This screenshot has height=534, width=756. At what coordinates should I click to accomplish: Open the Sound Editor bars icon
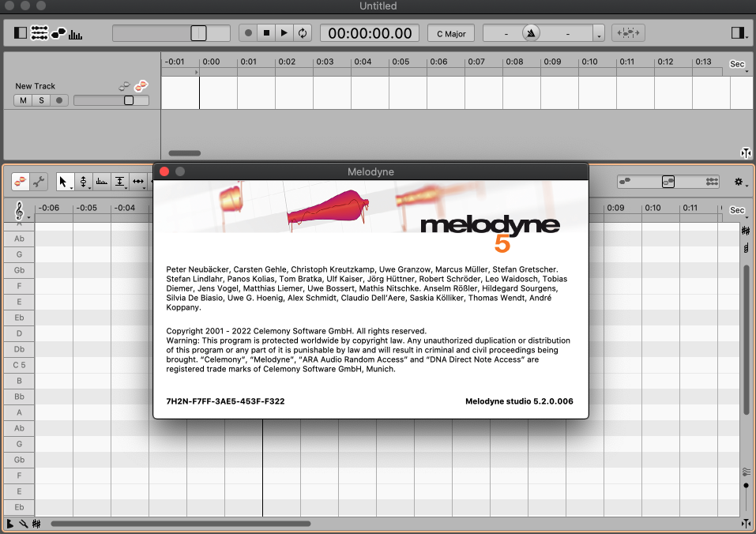coord(75,34)
